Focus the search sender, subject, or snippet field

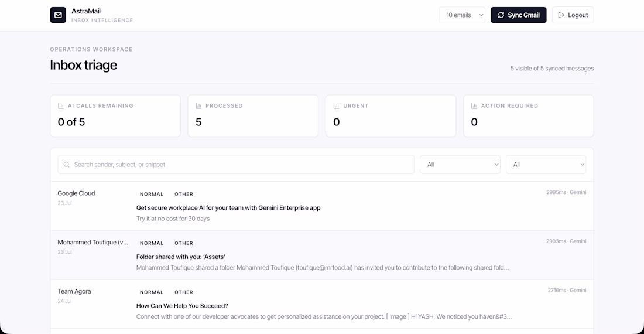coord(236,165)
